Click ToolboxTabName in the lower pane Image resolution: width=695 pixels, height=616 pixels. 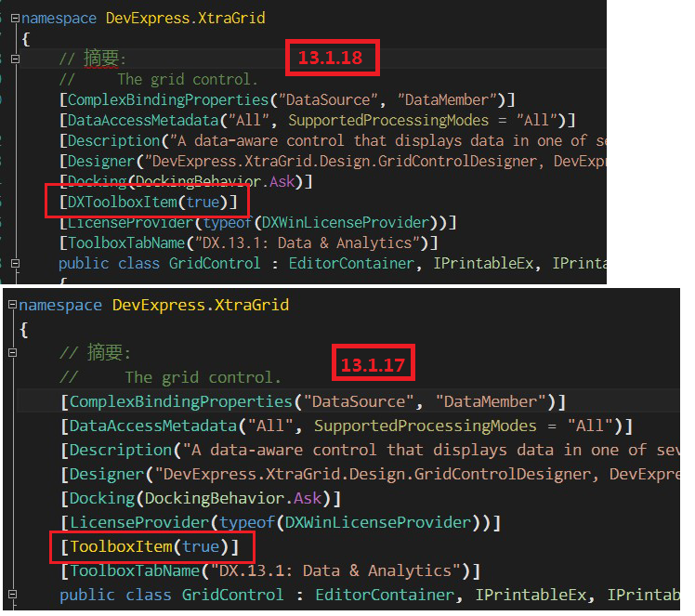coord(135,570)
